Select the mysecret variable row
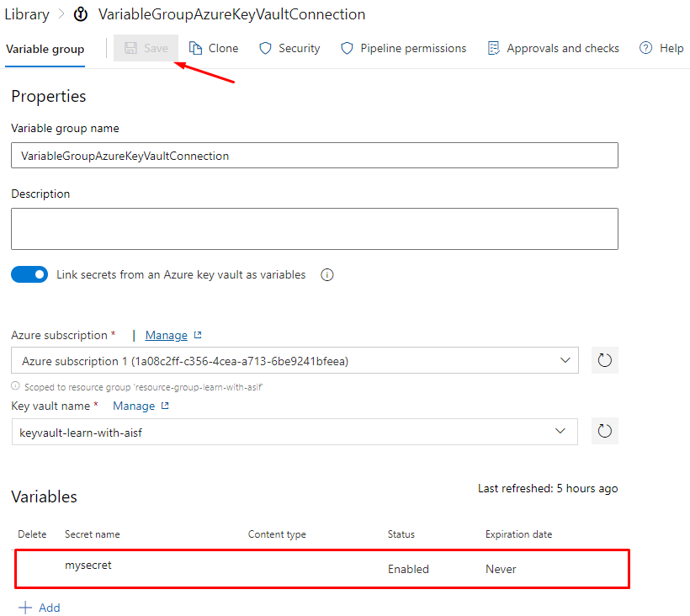 321,568
